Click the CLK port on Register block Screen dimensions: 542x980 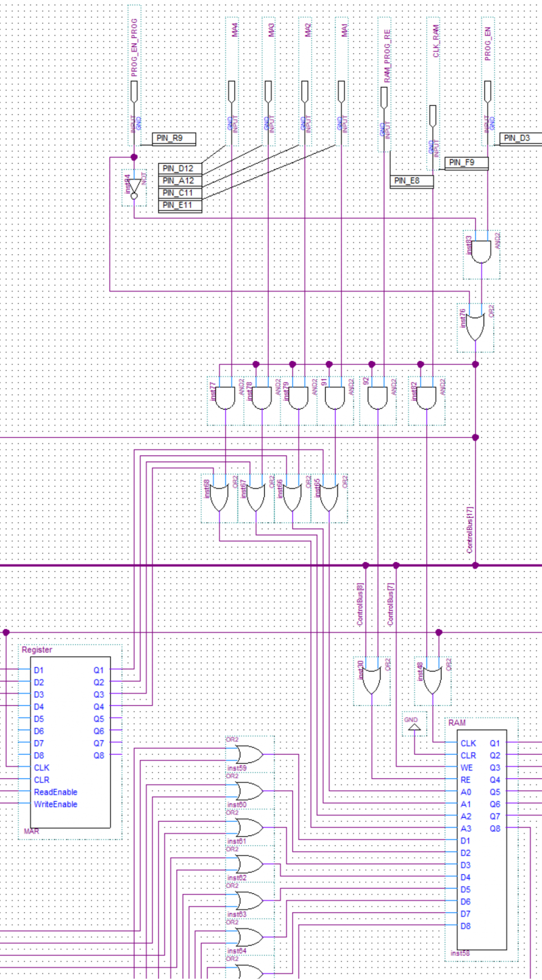[42, 768]
